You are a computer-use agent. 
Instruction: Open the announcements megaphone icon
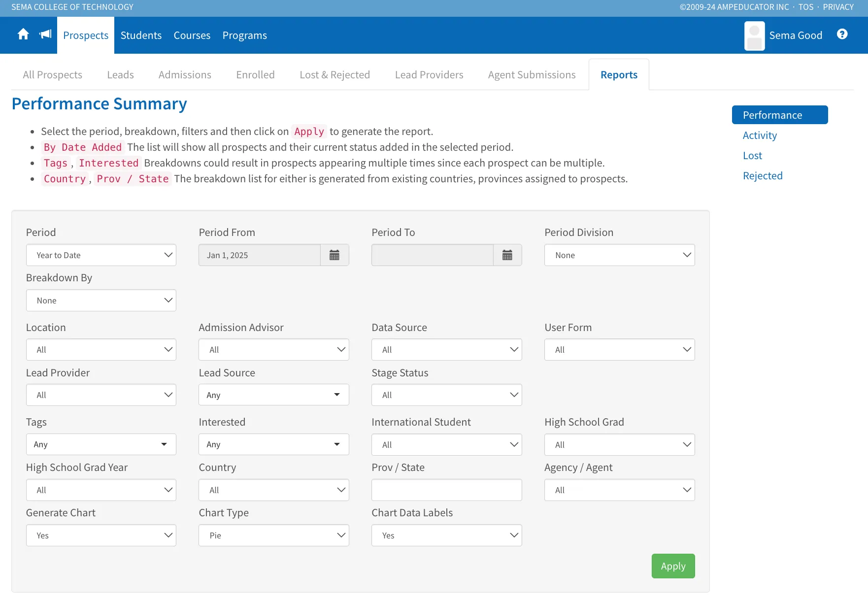(45, 34)
